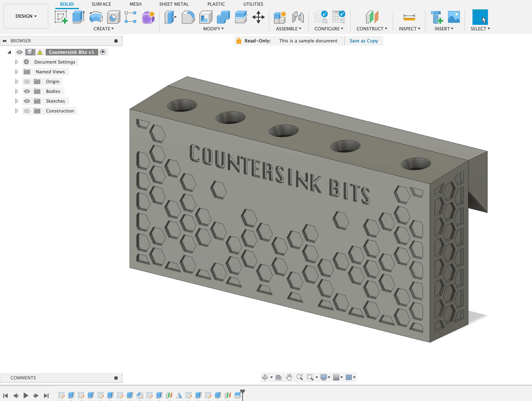Collapse the BROWSER panel with double arrows
This screenshot has width=532, height=401.
click(x=4, y=41)
